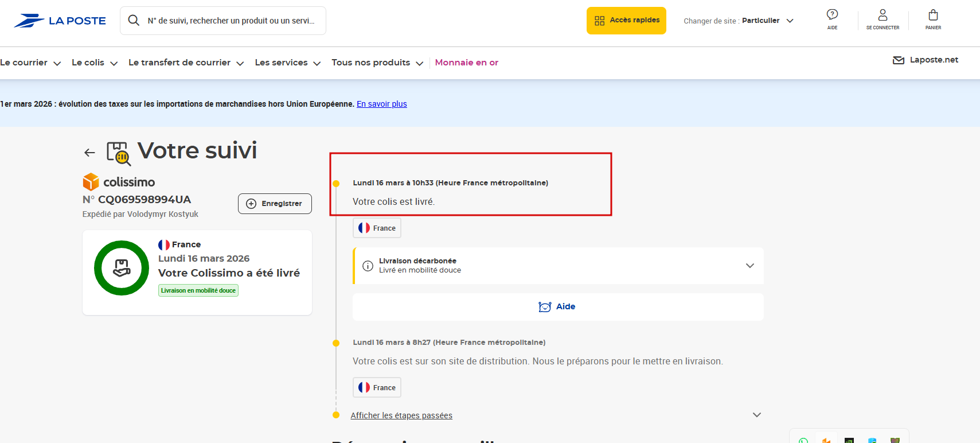Focus the tracking number search field
Viewport: 980px width, 443px height.
[x=223, y=21]
